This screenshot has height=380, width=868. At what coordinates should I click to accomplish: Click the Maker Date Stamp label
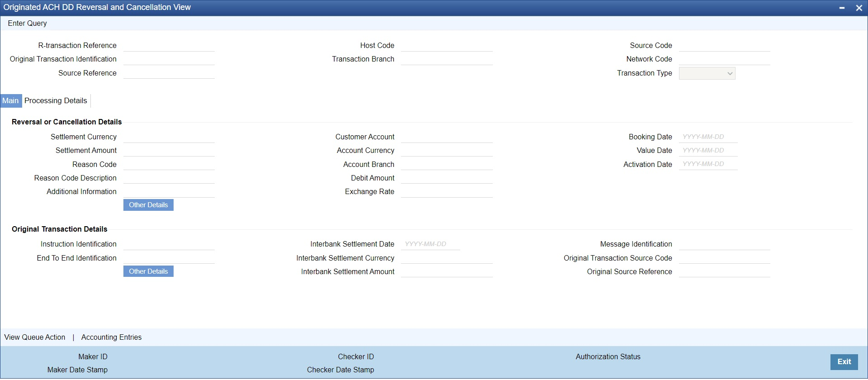(77, 370)
